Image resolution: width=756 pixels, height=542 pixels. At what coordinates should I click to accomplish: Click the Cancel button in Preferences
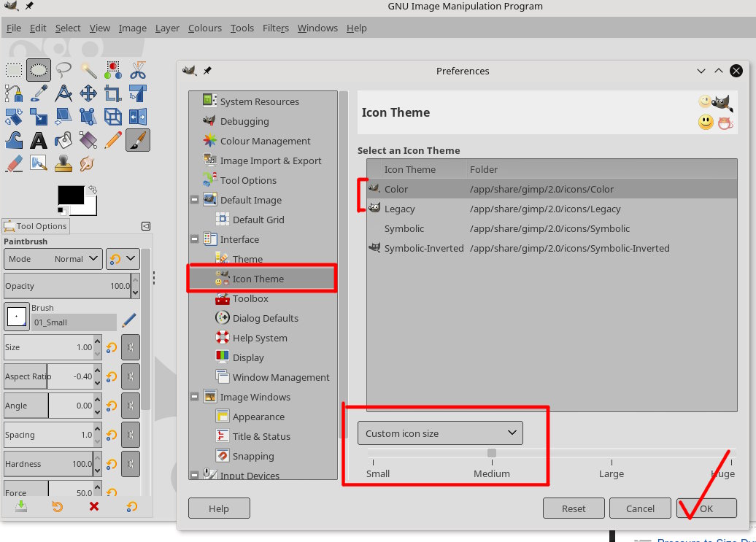(x=640, y=508)
